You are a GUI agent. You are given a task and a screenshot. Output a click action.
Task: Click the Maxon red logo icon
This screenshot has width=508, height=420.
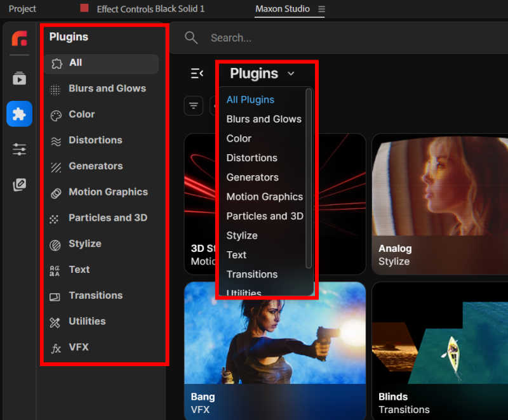tap(19, 39)
